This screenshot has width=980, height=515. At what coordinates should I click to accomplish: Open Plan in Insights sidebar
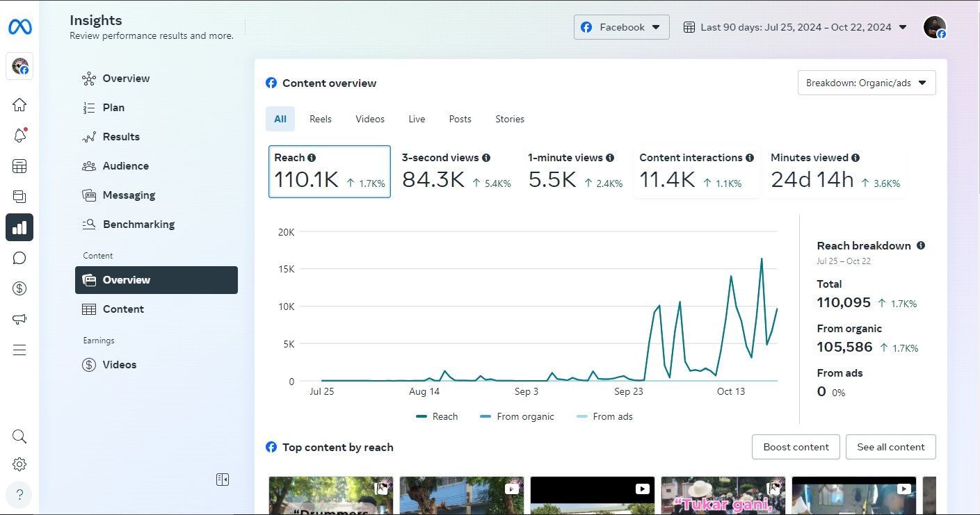tap(156, 108)
